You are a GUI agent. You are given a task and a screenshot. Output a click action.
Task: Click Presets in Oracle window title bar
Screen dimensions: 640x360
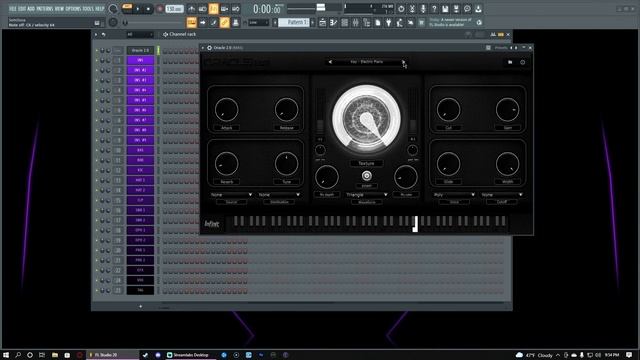pos(500,48)
